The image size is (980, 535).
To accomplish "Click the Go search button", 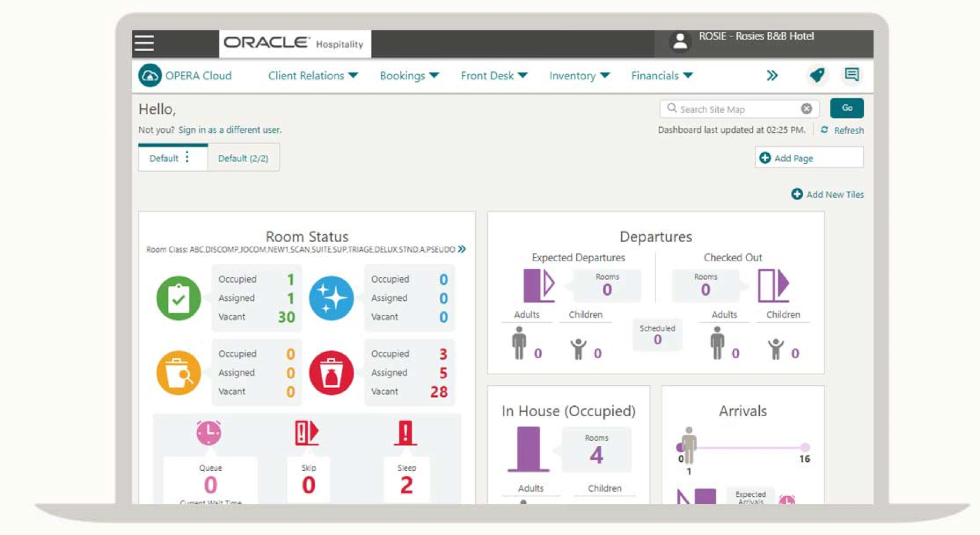I will pyautogui.click(x=847, y=108).
